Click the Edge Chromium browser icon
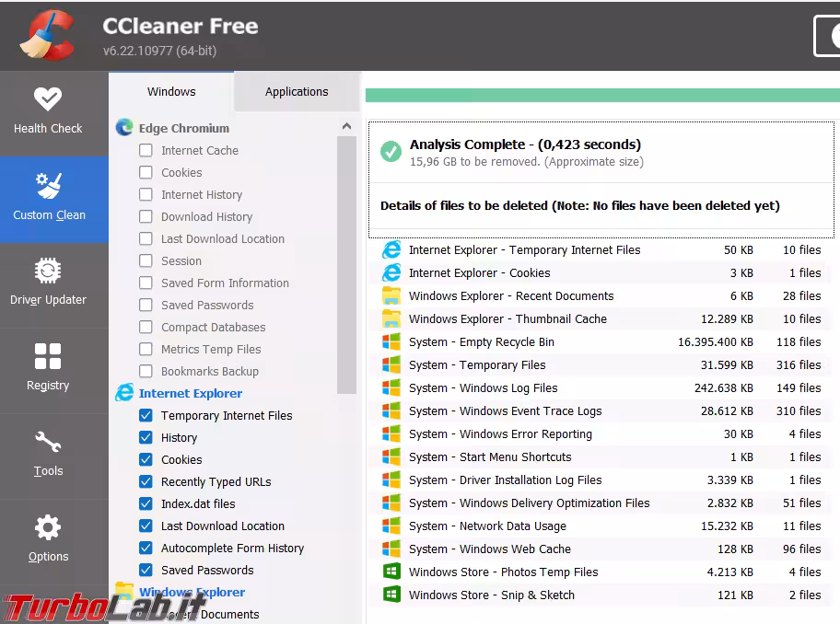This screenshot has height=624, width=840. coord(124,127)
